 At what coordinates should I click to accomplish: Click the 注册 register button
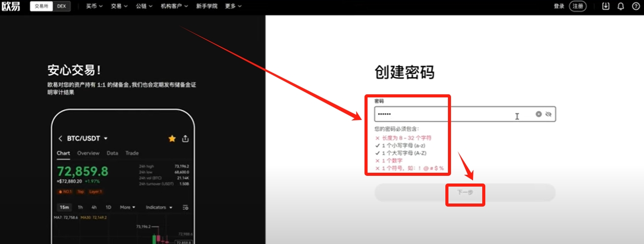[578, 6]
